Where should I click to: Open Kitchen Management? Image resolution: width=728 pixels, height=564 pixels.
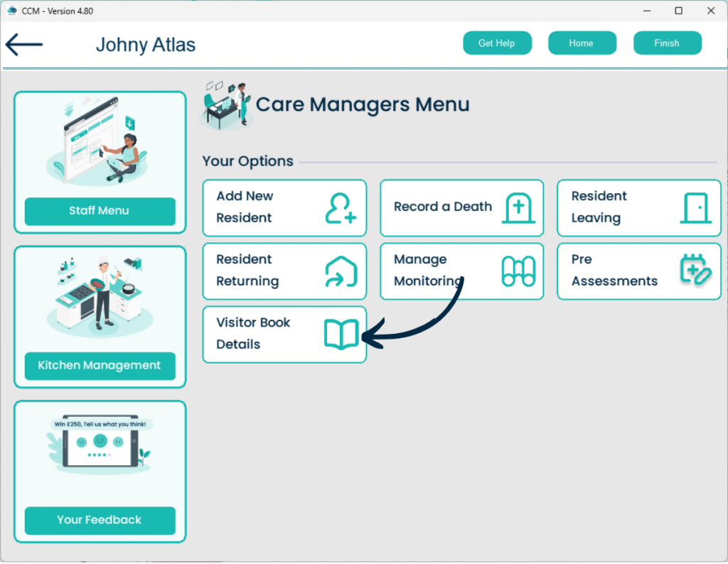click(x=100, y=366)
